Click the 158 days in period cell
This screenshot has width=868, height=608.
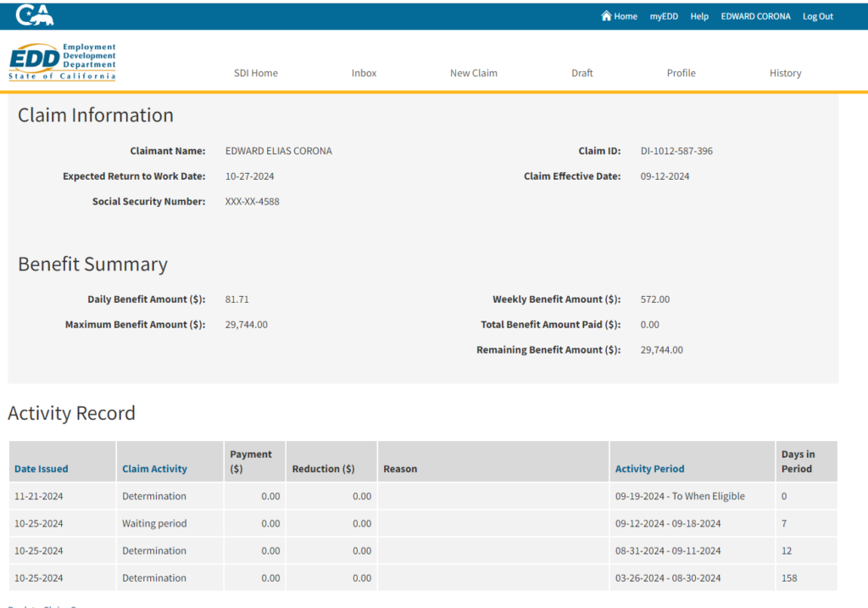[789, 578]
